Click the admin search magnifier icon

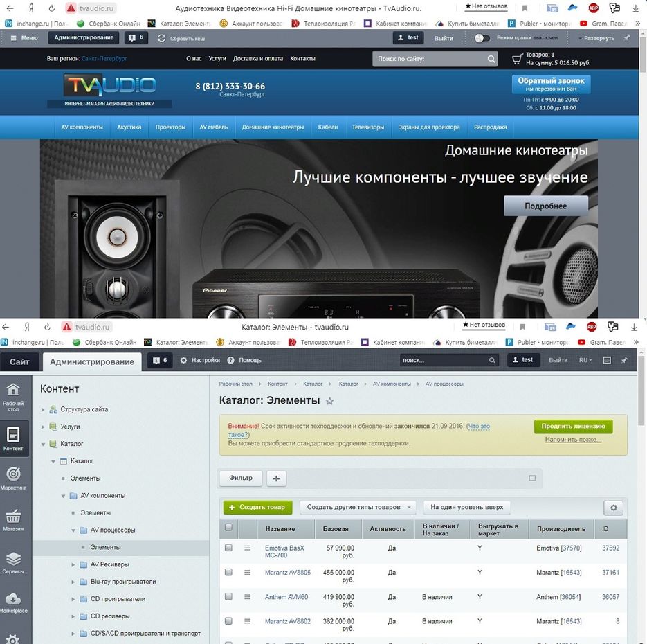pos(492,360)
